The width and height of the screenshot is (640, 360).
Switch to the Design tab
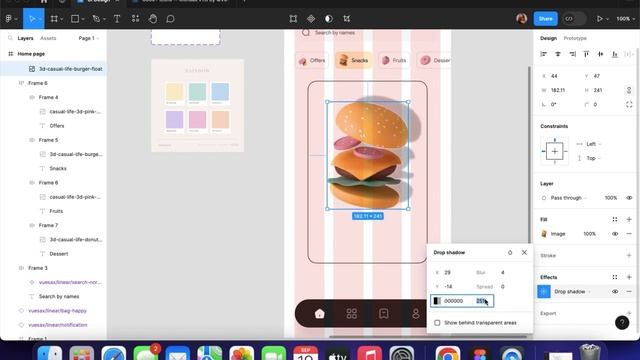tap(549, 38)
